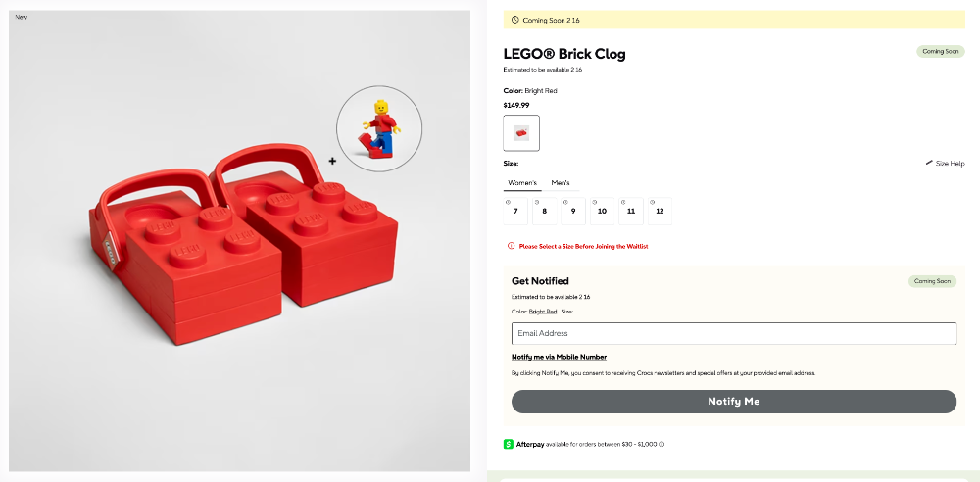Switch to the Women's size tab
This screenshot has height=482, width=980.
[x=521, y=183]
